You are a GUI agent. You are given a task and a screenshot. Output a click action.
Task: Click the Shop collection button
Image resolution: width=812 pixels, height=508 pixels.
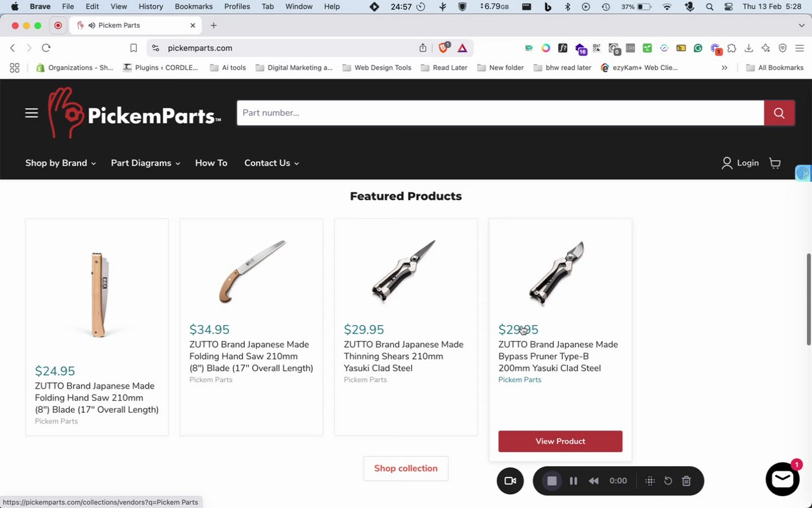(x=406, y=469)
